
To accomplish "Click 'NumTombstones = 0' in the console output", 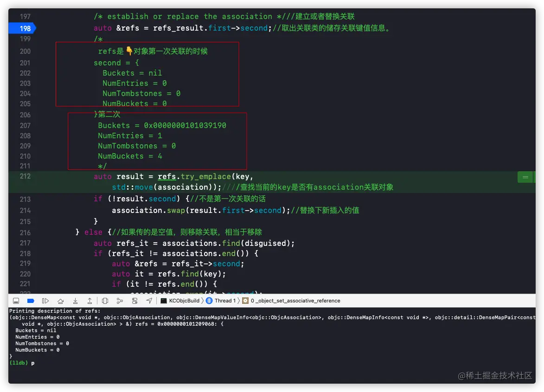I will (x=42, y=343).
